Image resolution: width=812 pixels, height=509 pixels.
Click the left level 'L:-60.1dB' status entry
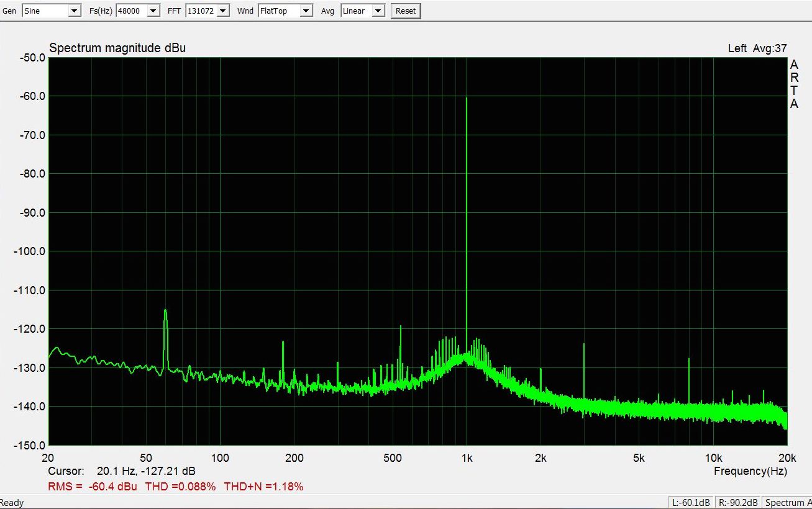click(691, 503)
